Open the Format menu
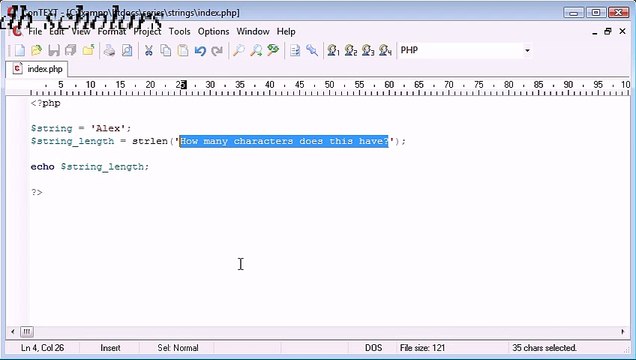The height and width of the screenshot is (360, 636). (112, 32)
